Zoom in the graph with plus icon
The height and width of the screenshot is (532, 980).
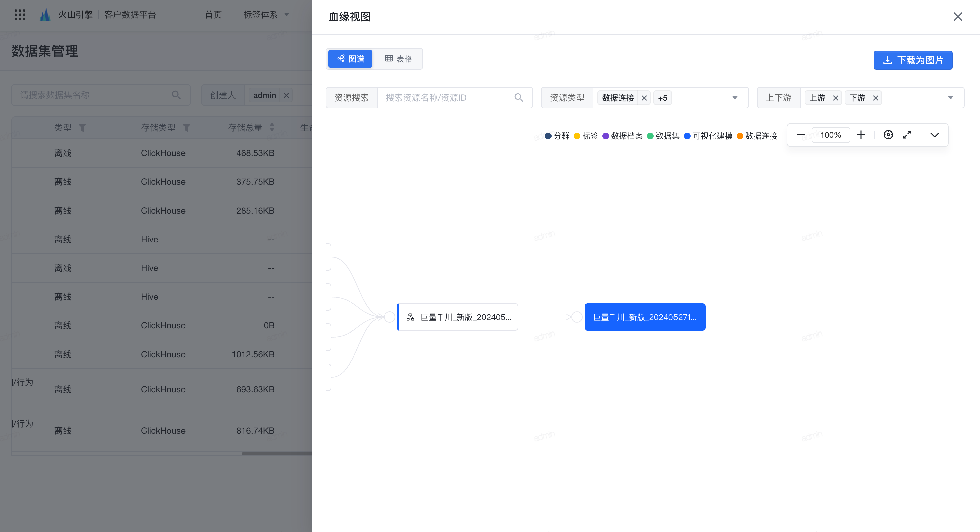click(861, 135)
